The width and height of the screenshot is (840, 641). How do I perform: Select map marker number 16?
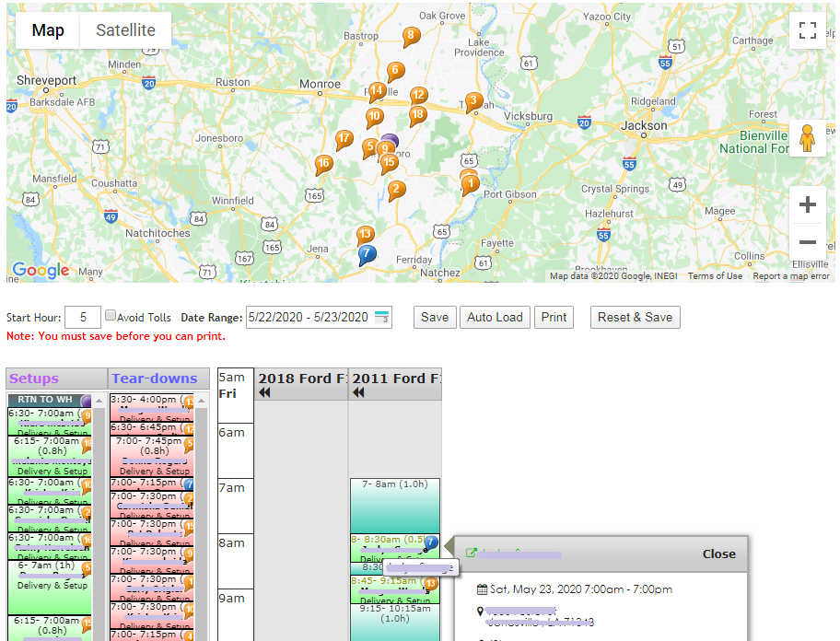point(323,164)
